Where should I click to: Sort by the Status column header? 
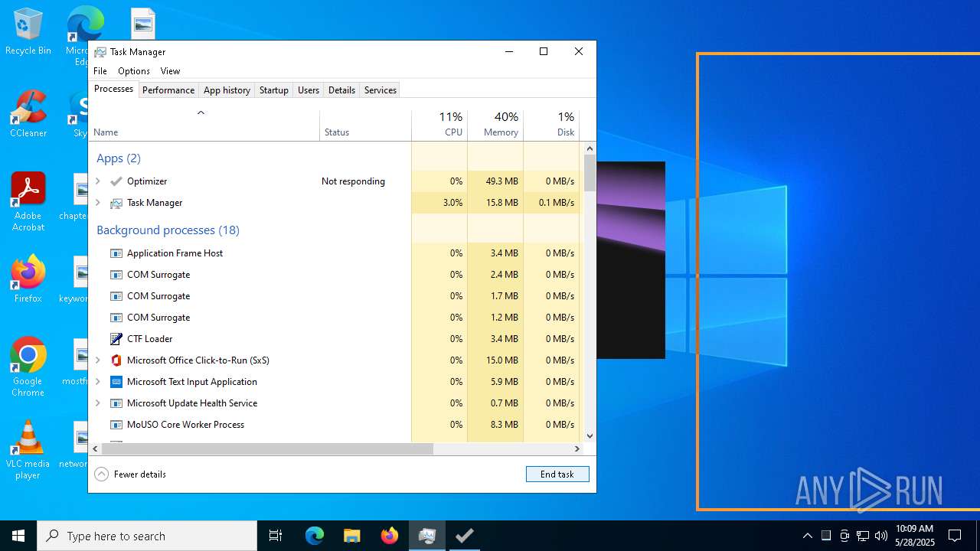pyautogui.click(x=365, y=125)
